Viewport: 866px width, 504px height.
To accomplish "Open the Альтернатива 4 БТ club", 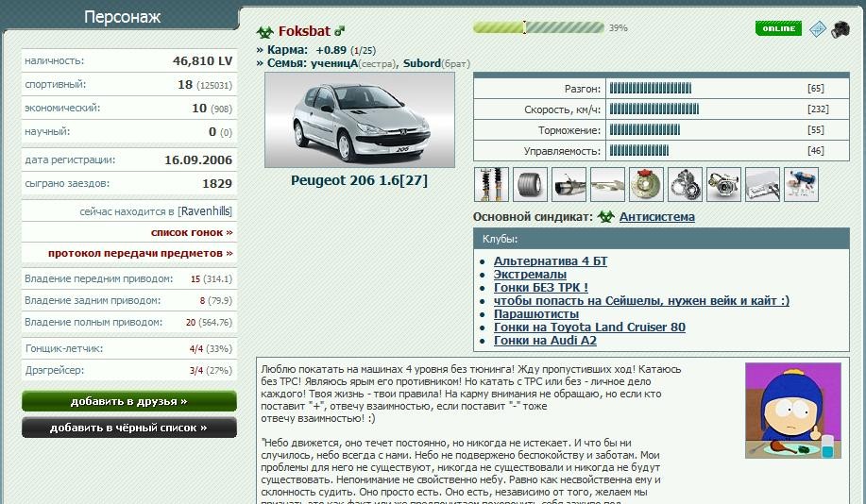I will [x=550, y=261].
